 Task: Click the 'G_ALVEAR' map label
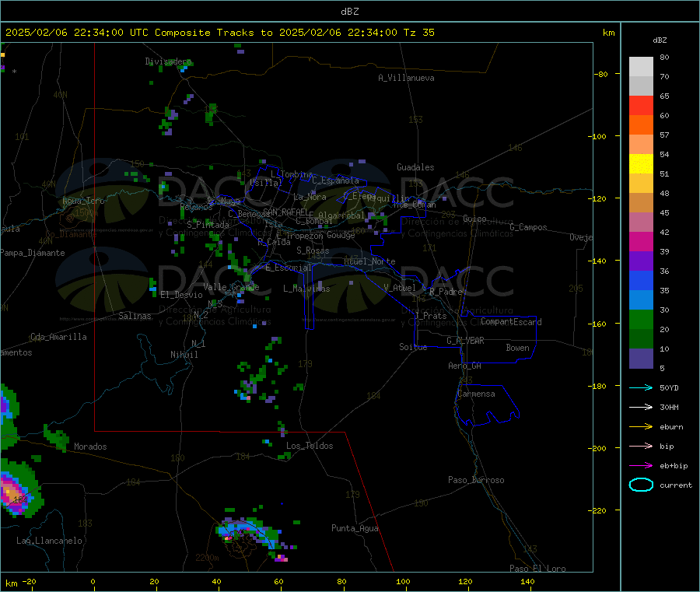click(x=466, y=340)
